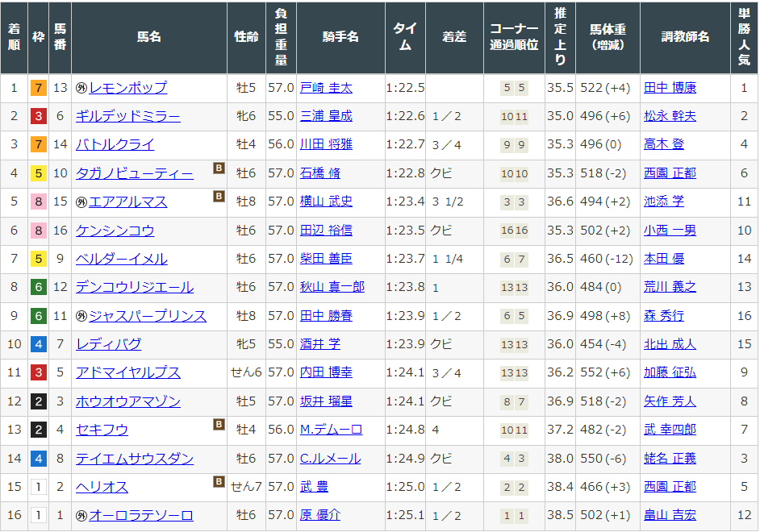Open horse link アドマイヤルプス

128,372
